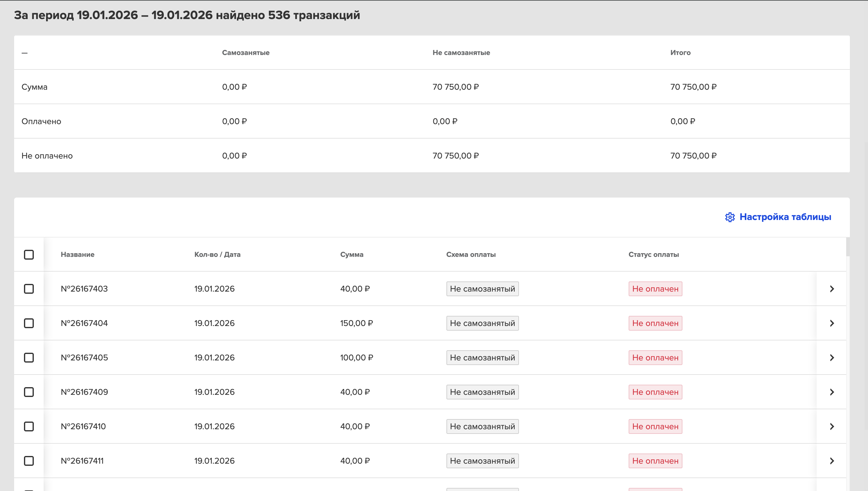
Task: Click the Оплачено row label in summary
Action: [x=41, y=121]
